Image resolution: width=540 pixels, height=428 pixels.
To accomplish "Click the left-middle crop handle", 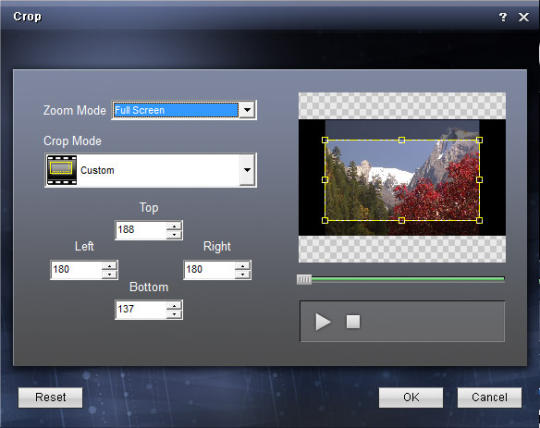I will 325,180.
